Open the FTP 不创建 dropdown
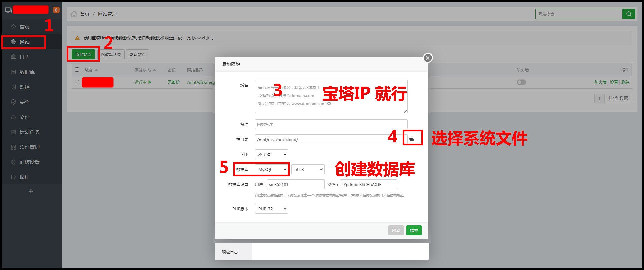Viewport: 644px width, 270px height. point(272,154)
